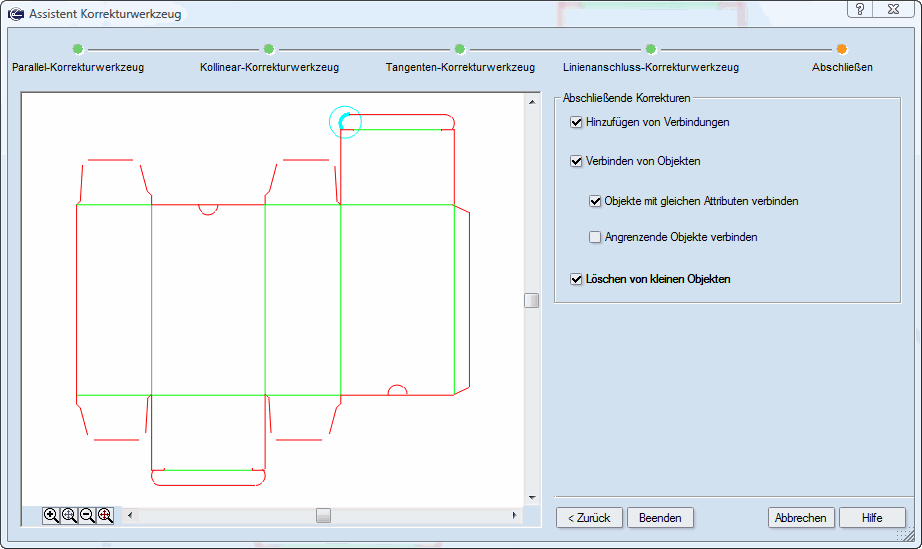The height and width of the screenshot is (549, 922).
Task: Click the Beenden button
Action: click(660, 518)
